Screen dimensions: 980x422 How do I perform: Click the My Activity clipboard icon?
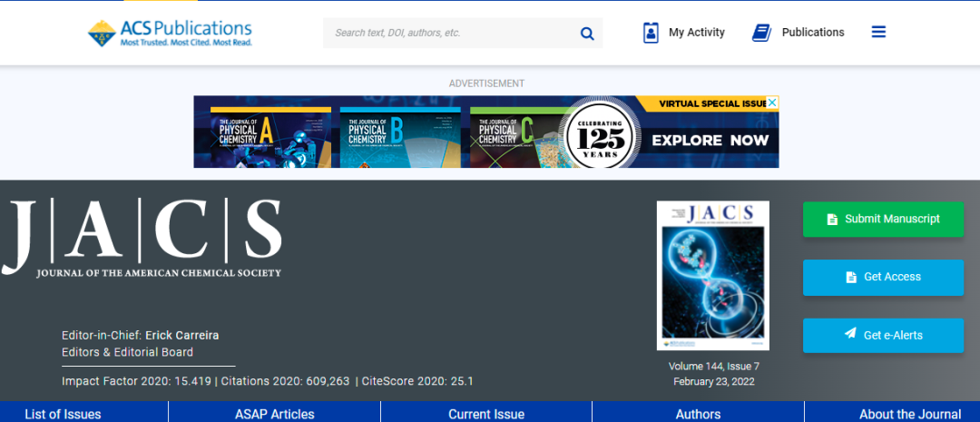[x=651, y=33]
